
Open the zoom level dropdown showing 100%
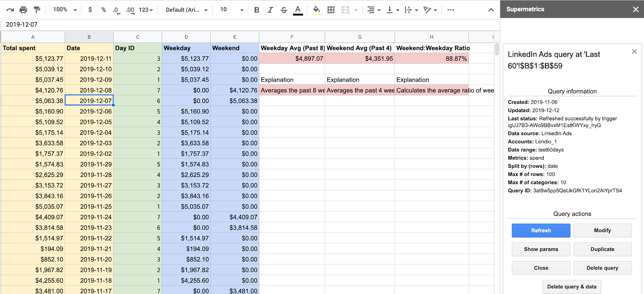tap(65, 10)
